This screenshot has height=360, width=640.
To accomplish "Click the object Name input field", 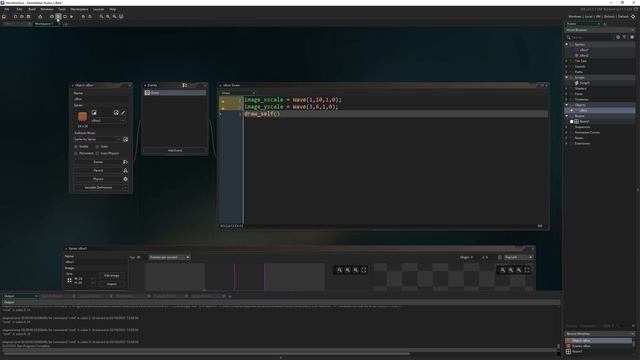I will (x=101, y=99).
